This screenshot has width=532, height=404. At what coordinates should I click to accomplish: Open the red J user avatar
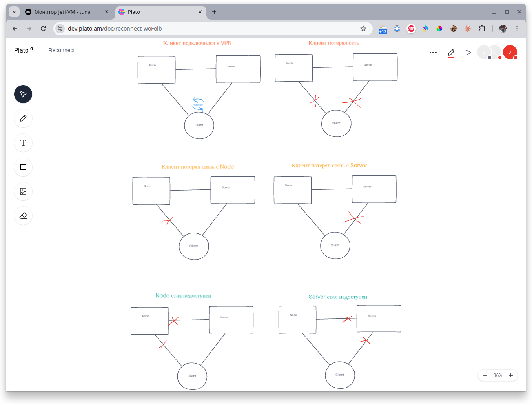(510, 52)
